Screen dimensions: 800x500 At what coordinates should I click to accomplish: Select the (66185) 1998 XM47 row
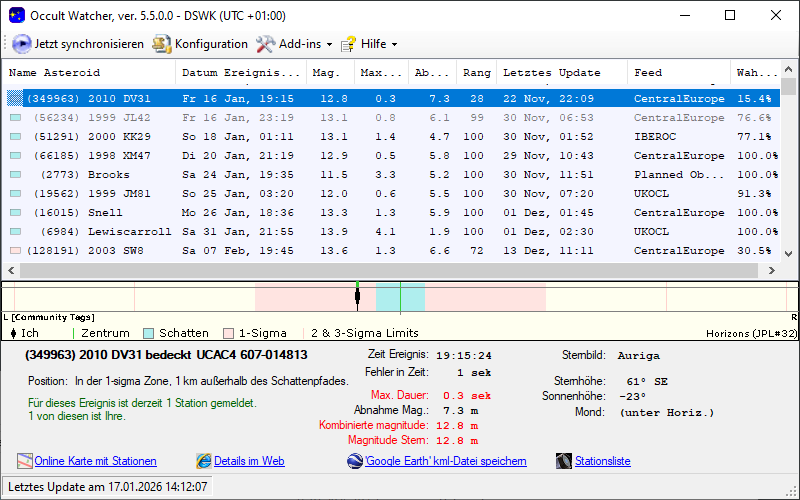click(x=393, y=156)
